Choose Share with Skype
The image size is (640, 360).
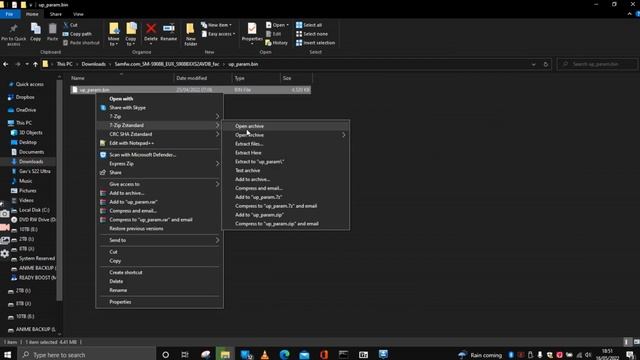click(x=159, y=108)
